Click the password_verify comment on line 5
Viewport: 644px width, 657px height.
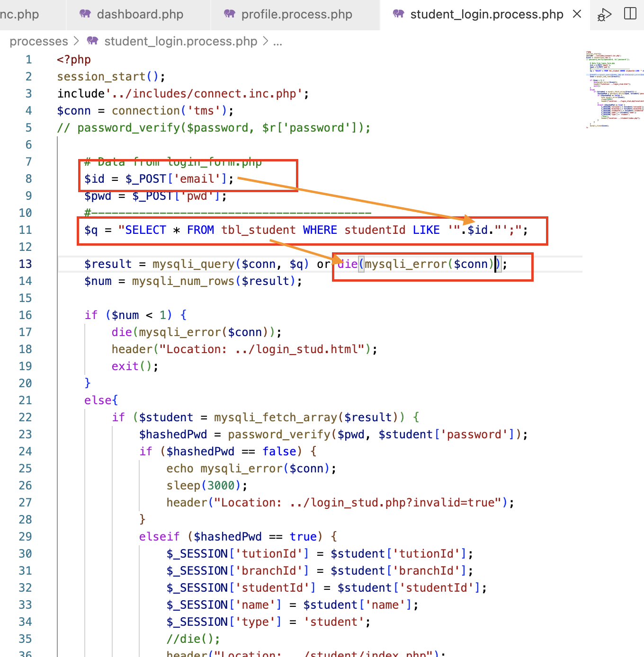coord(214,128)
